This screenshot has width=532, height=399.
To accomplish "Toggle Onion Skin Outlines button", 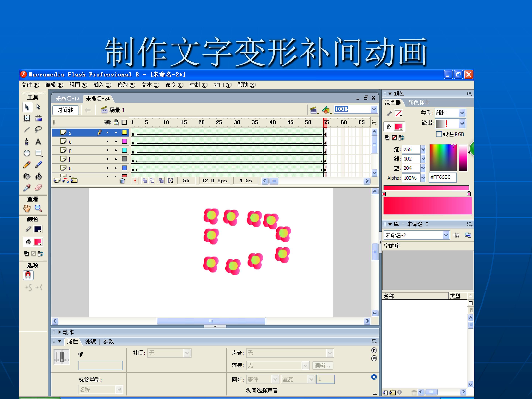I will [152, 181].
